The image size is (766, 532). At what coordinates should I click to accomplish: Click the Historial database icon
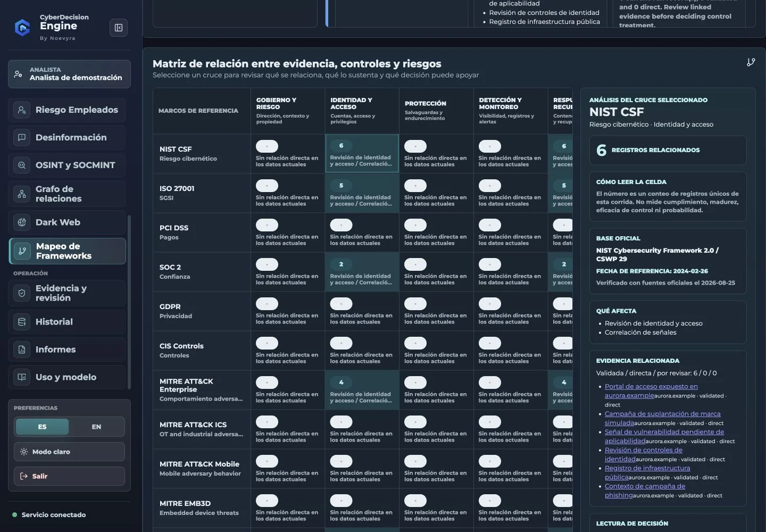click(22, 322)
